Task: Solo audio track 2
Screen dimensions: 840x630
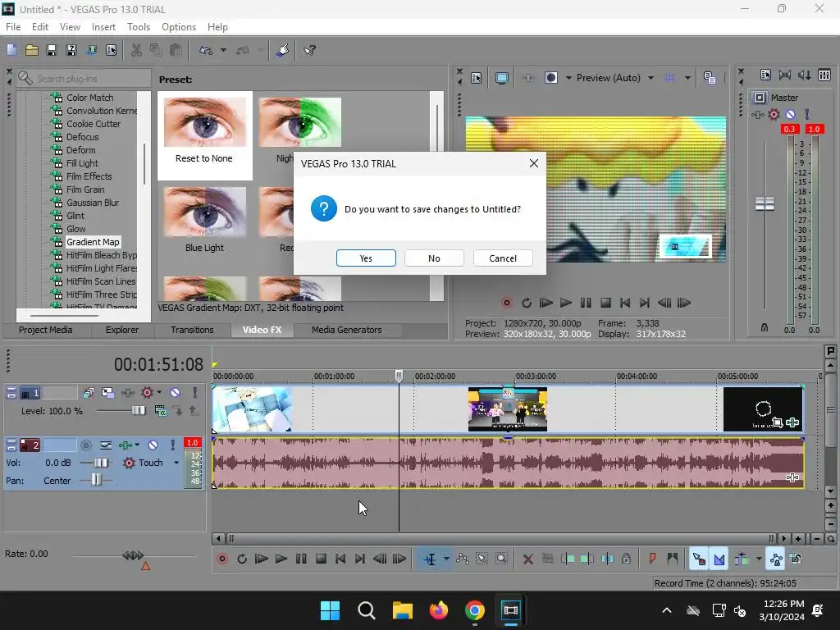Action: click(x=172, y=445)
